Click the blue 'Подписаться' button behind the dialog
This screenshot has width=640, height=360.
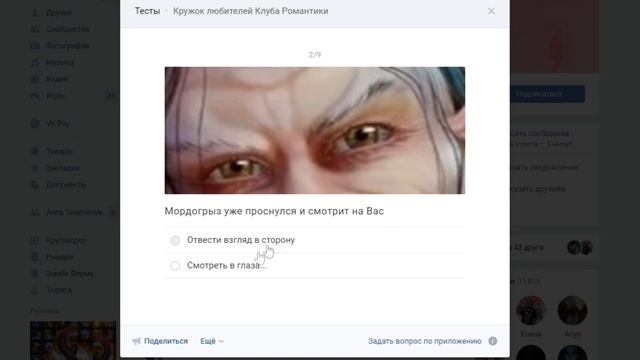tap(547, 94)
